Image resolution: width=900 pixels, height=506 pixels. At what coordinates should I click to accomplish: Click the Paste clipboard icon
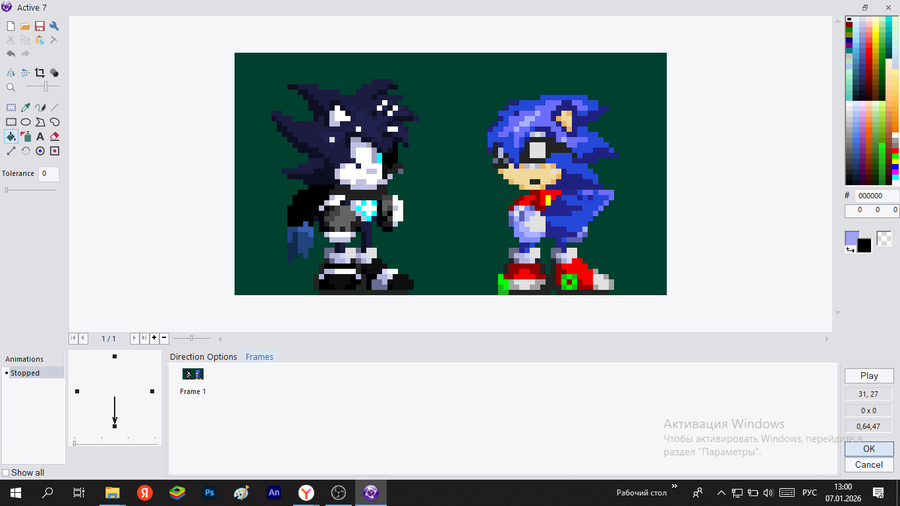coord(40,40)
